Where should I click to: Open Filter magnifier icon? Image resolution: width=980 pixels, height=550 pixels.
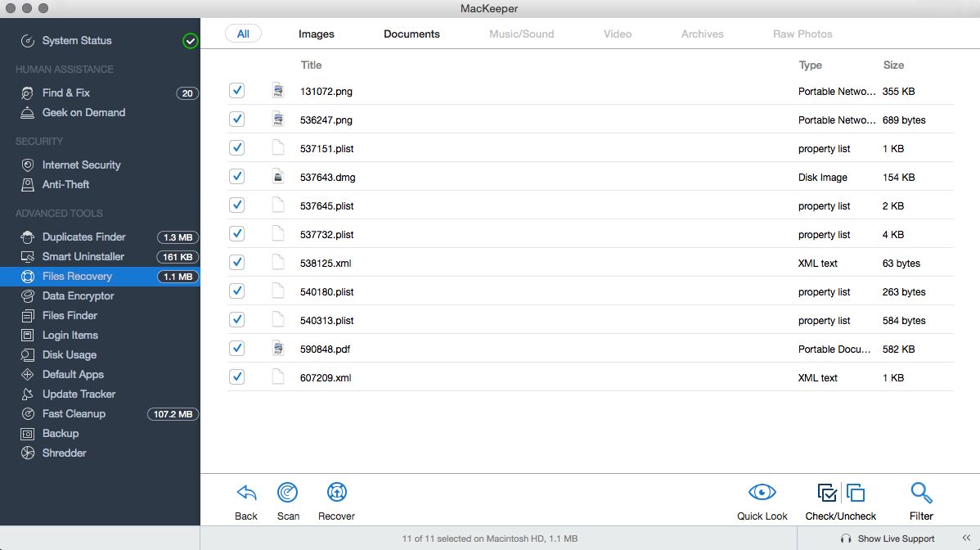(x=921, y=494)
